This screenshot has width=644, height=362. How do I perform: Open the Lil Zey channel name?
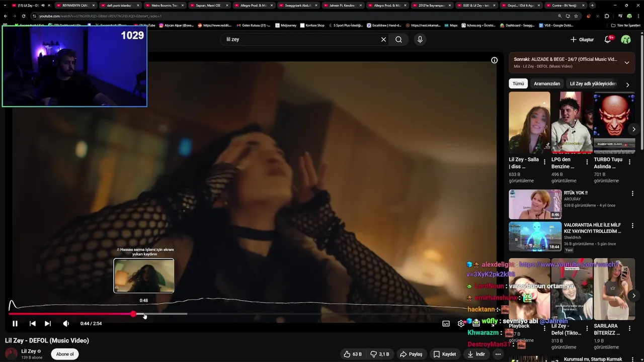(x=29, y=351)
